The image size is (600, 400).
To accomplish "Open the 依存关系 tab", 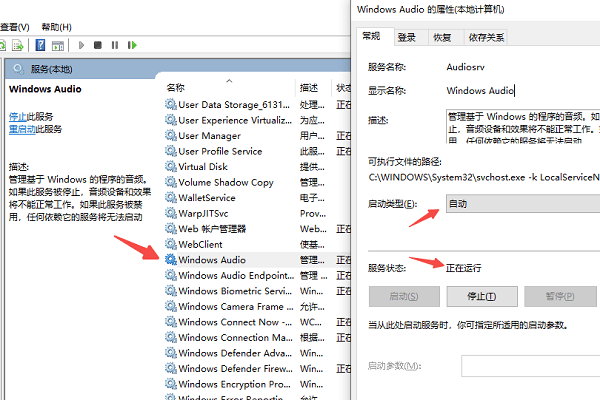I will click(486, 37).
